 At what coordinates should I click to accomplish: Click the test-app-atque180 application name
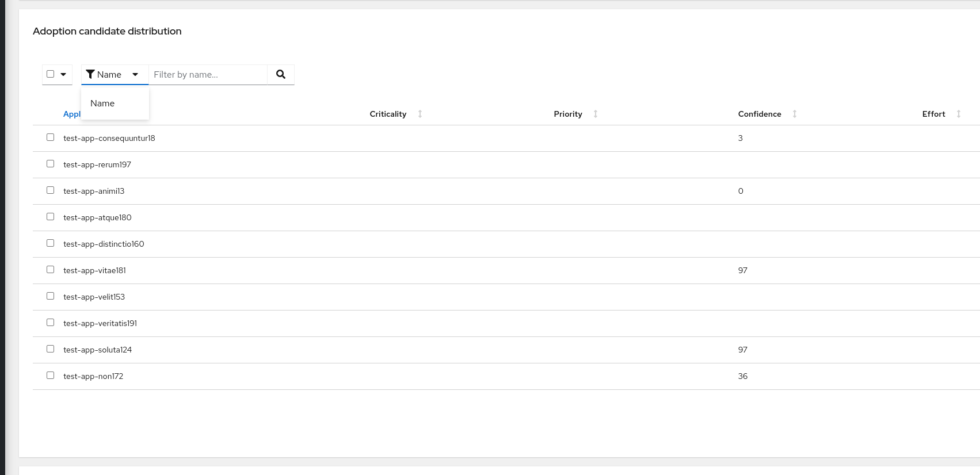click(x=97, y=217)
